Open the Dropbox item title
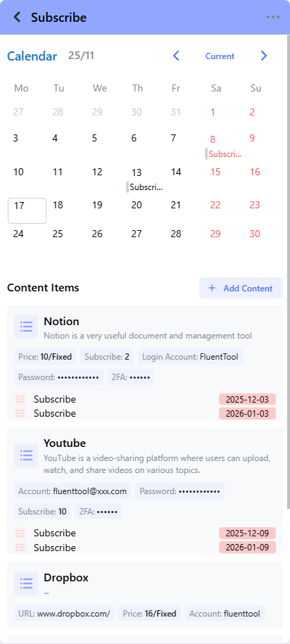 tap(66, 578)
